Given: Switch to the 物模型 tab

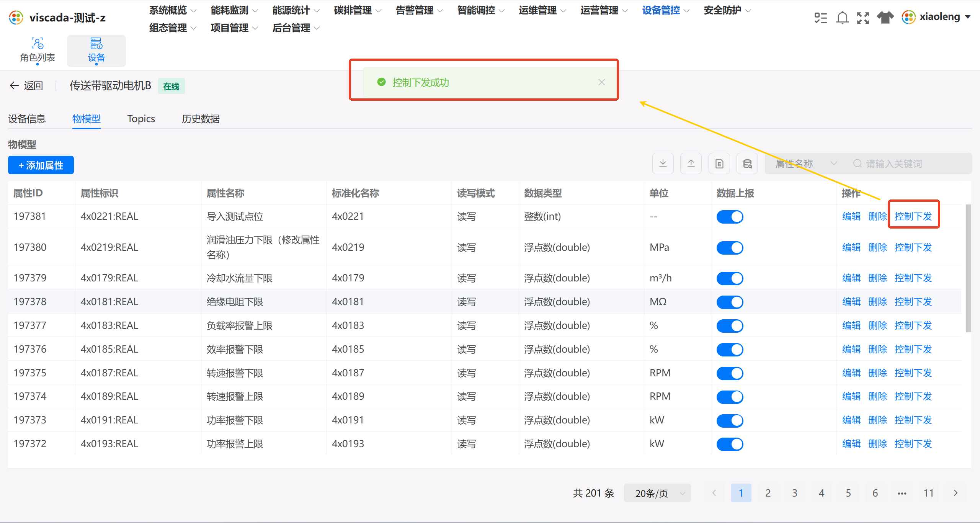Looking at the screenshot, I should click(87, 119).
